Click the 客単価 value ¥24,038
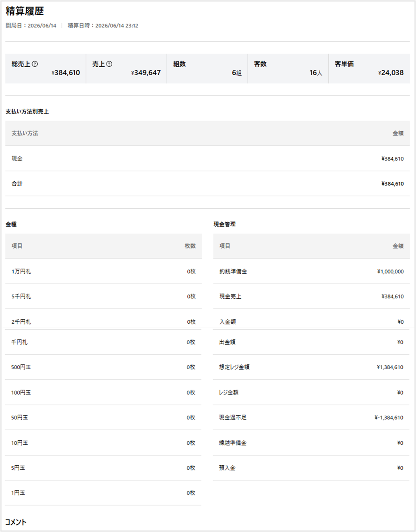 coord(391,73)
